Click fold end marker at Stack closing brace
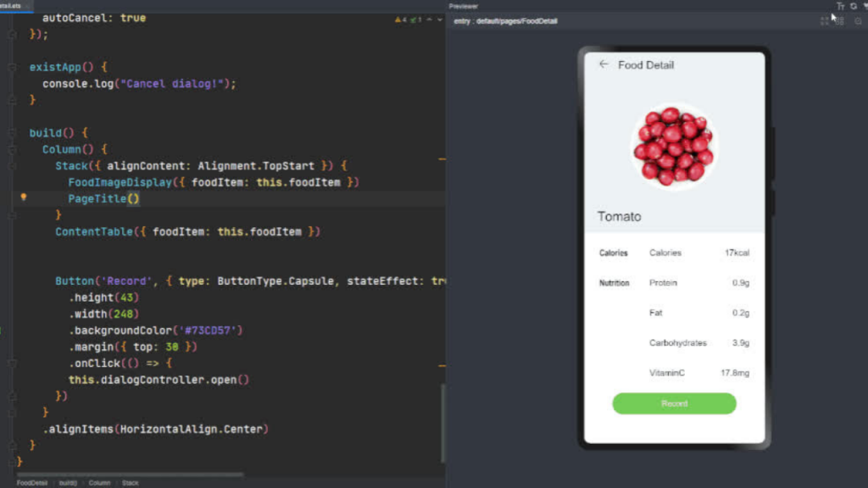This screenshot has width=868, height=488. pos(12,215)
